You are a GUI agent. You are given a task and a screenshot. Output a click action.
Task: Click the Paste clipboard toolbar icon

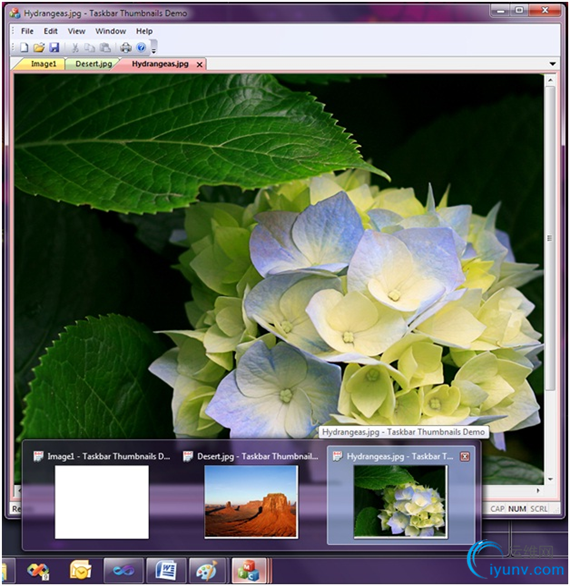click(105, 47)
